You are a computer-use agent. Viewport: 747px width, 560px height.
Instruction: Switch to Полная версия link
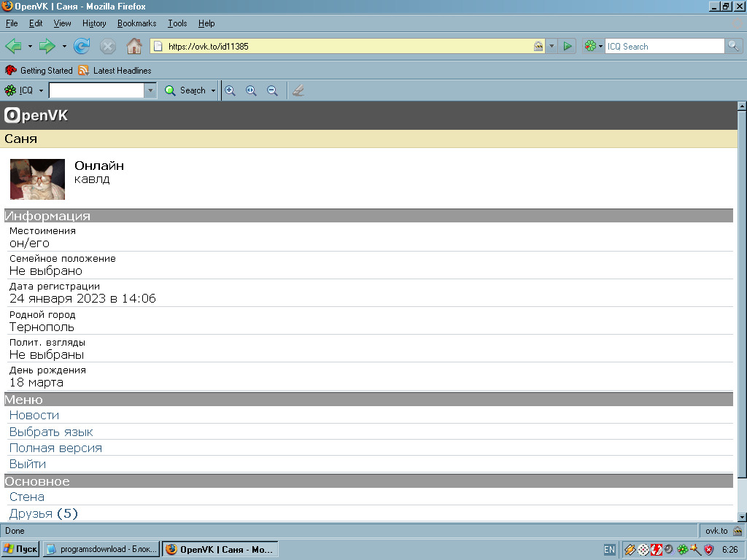click(55, 448)
